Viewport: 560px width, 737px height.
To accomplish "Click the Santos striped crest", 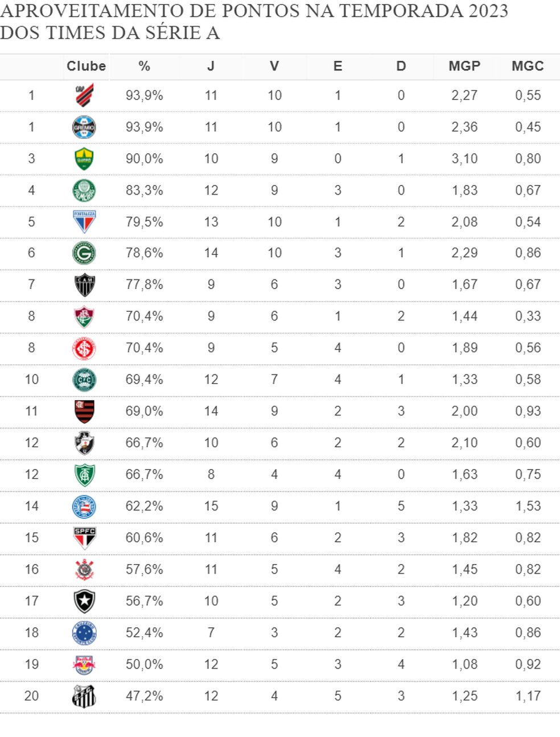I will click(x=84, y=696).
